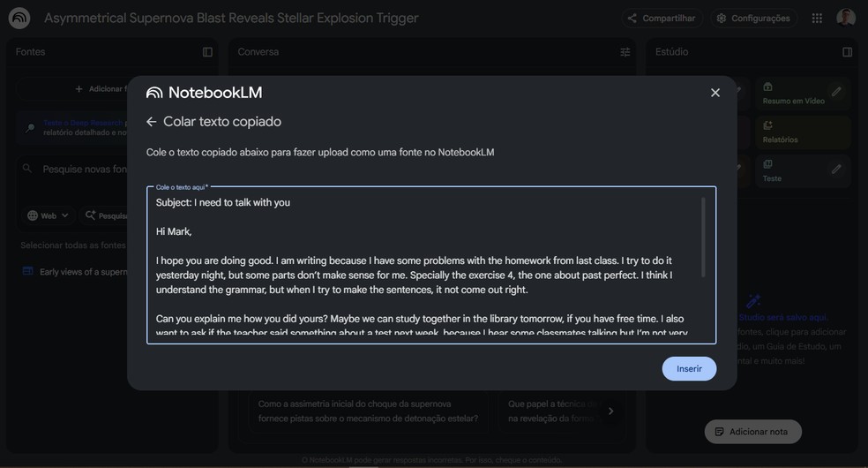Edit the Resumo em Vídeo options
The height and width of the screenshot is (468, 868).
click(835, 92)
